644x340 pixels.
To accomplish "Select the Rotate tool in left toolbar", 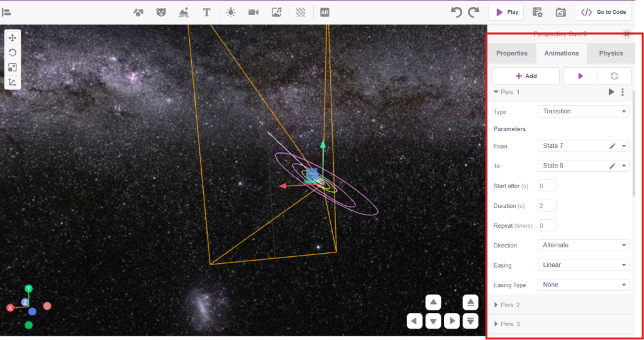I will pyautogui.click(x=13, y=53).
